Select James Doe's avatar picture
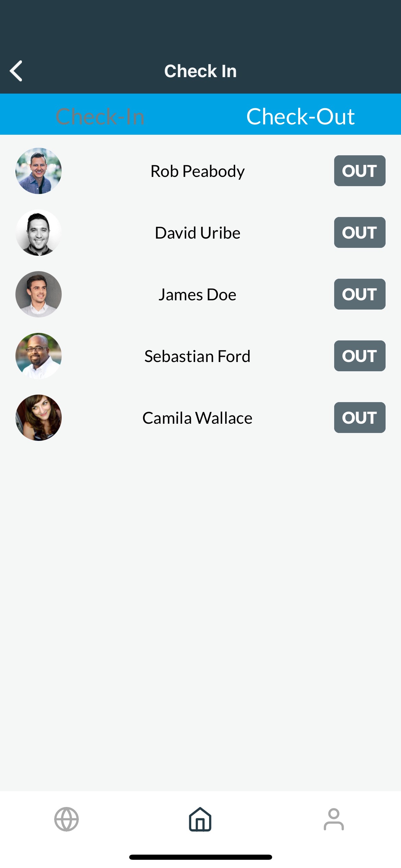The height and width of the screenshot is (868, 401). click(x=38, y=294)
